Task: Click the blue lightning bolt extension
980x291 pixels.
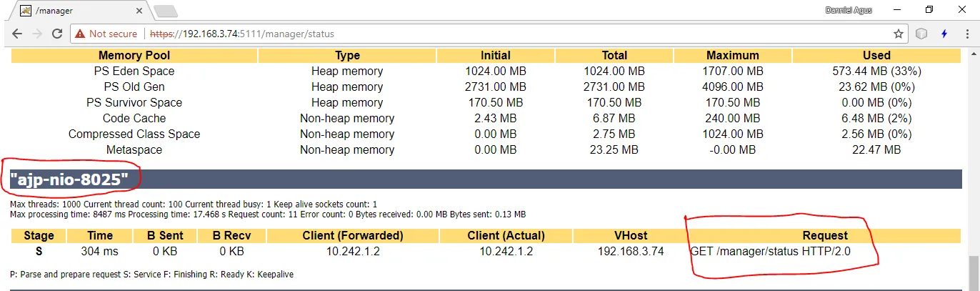Action: click(944, 34)
